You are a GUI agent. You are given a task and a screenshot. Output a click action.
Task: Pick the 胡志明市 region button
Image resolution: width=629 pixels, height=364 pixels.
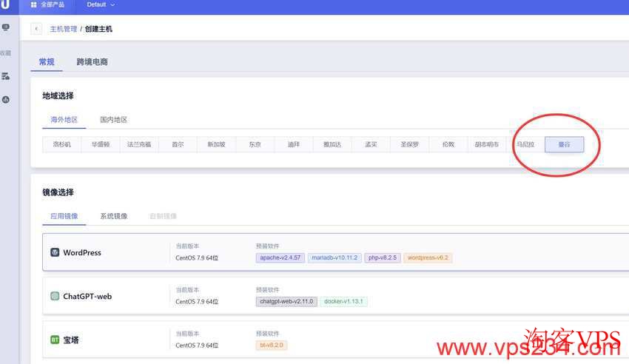(487, 144)
